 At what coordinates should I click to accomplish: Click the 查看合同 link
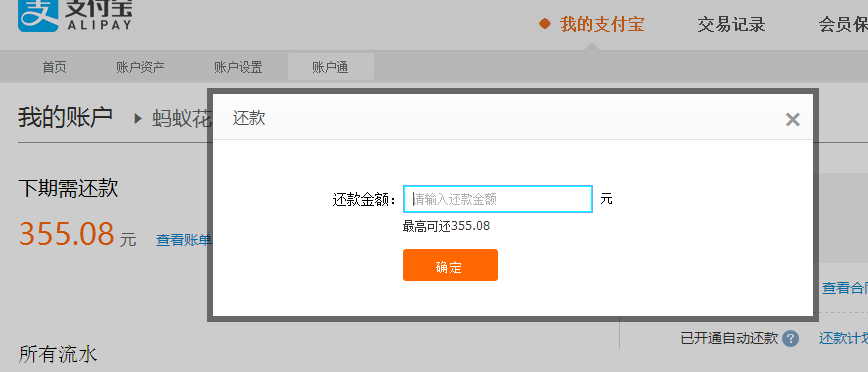[x=845, y=288]
